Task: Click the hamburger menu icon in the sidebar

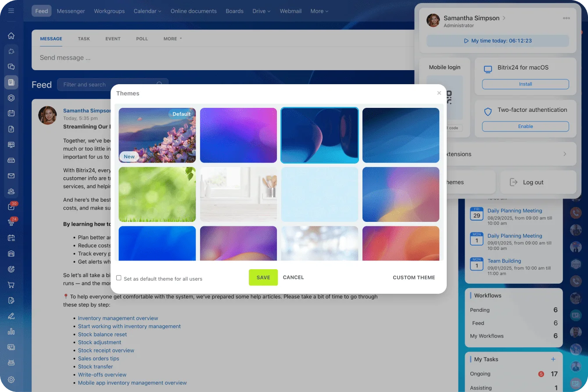Action: click(x=11, y=11)
